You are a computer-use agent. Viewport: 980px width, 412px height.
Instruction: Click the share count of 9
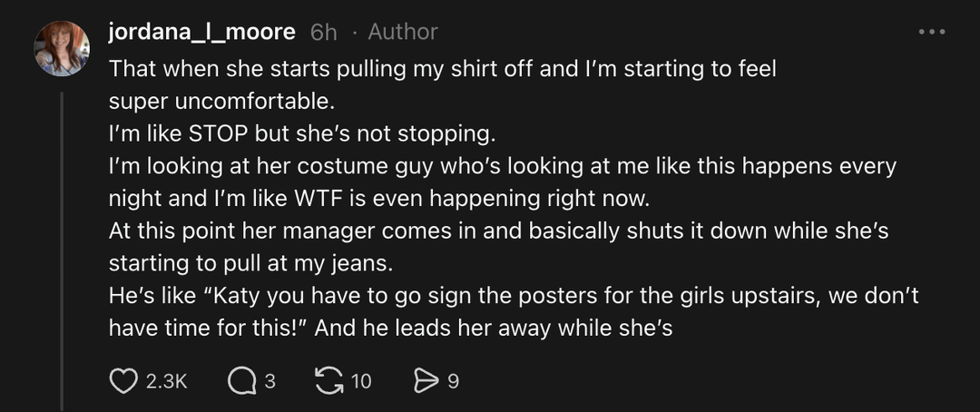click(453, 381)
